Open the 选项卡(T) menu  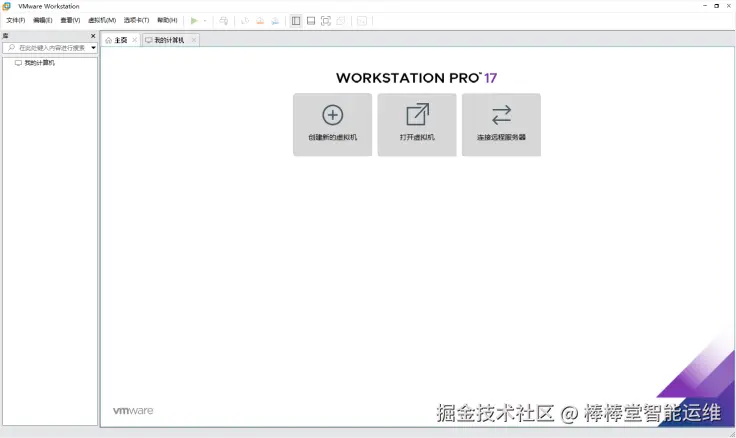pos(136,20)
